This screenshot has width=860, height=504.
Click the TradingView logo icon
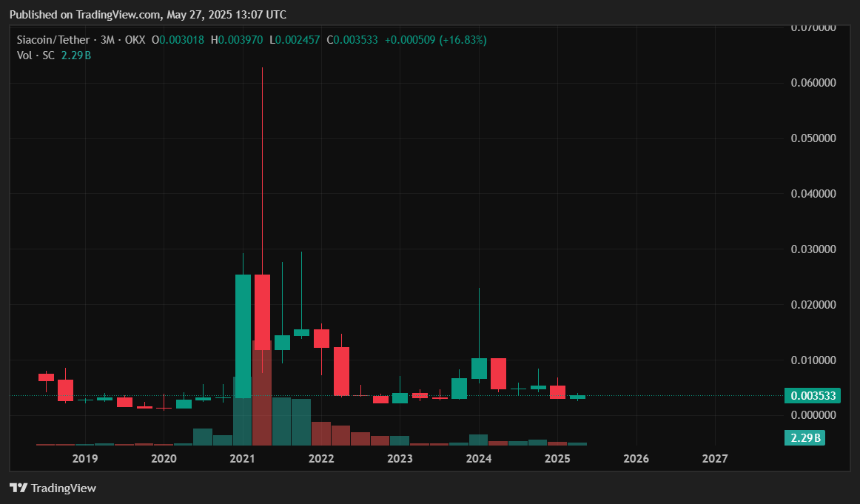[18, 488]
